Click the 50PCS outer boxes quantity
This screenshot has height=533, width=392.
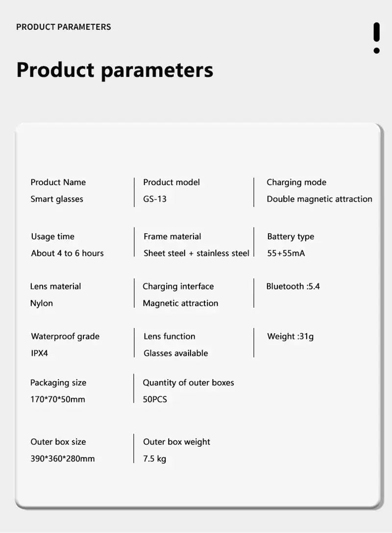(x=155, y=399)
